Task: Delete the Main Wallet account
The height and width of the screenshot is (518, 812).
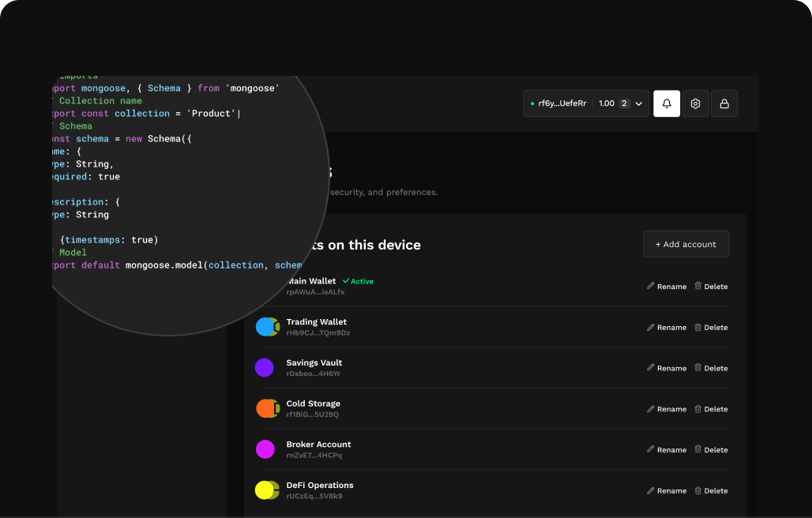Action: pos(711,286)
